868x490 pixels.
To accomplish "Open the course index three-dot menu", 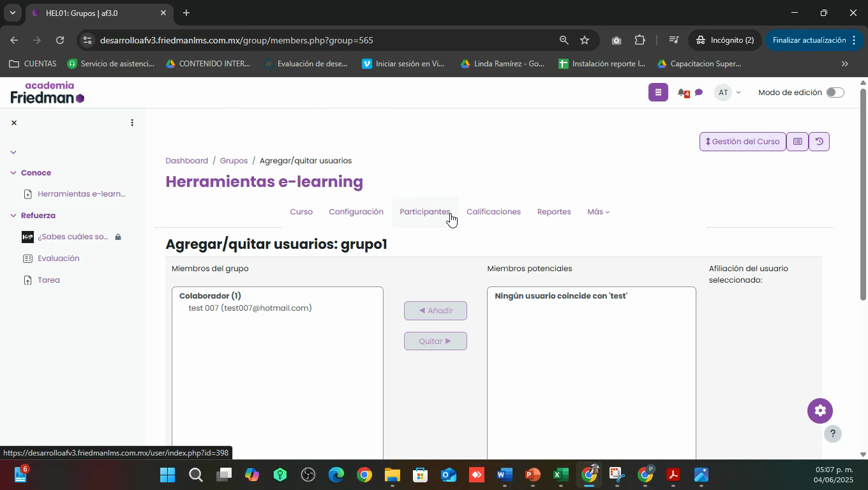I will pos(132,122).
